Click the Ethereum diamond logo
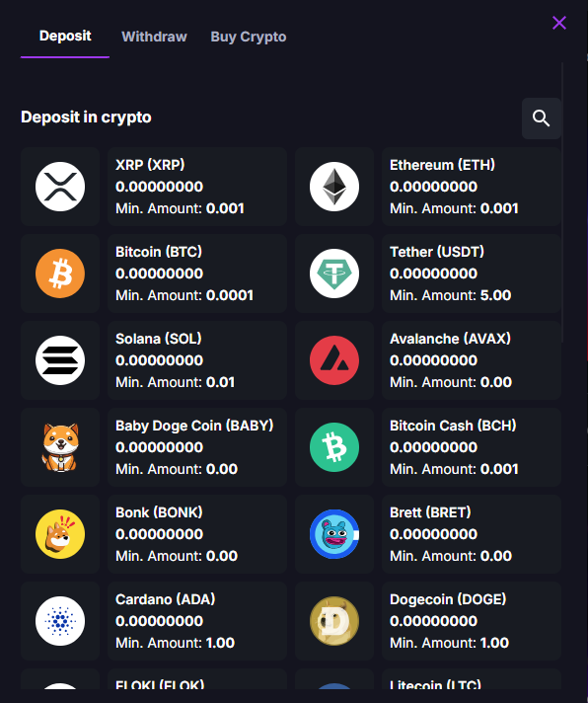 pyautogui.click(x=334, y=187)
